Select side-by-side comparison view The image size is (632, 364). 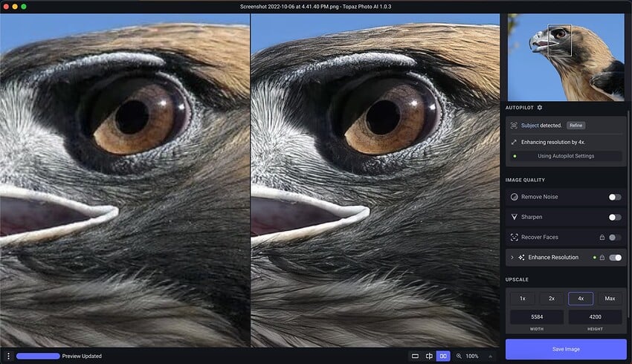[x=443, y=356]
